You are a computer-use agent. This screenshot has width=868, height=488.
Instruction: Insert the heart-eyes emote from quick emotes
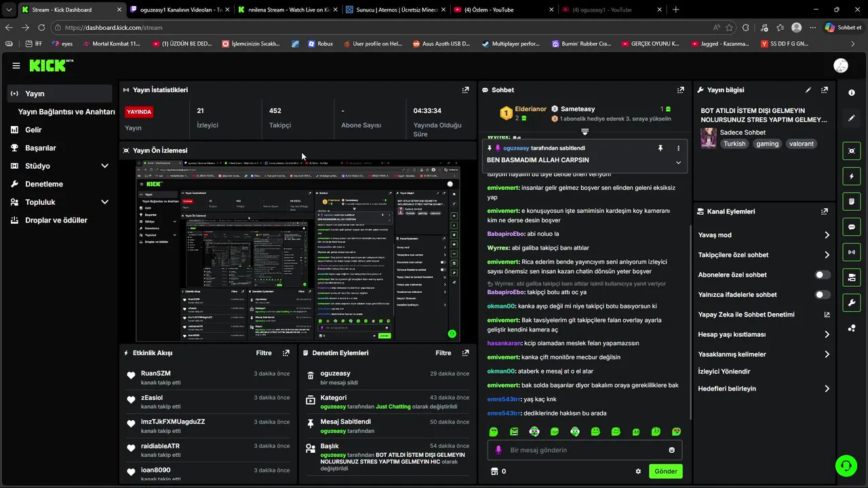(676, 432)
